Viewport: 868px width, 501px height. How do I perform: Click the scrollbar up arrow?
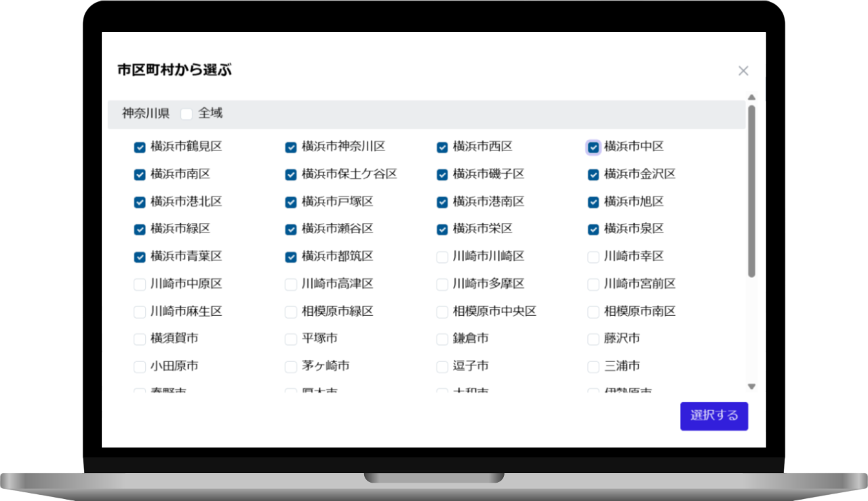click(x=751, y=98)
